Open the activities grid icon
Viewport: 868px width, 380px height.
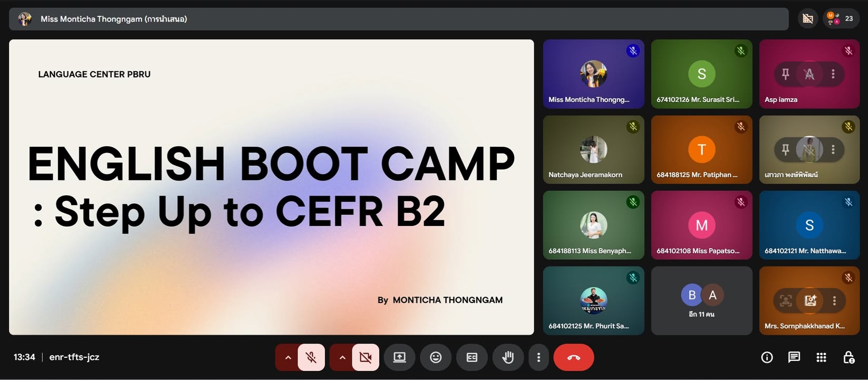click(x=821, y=357)
